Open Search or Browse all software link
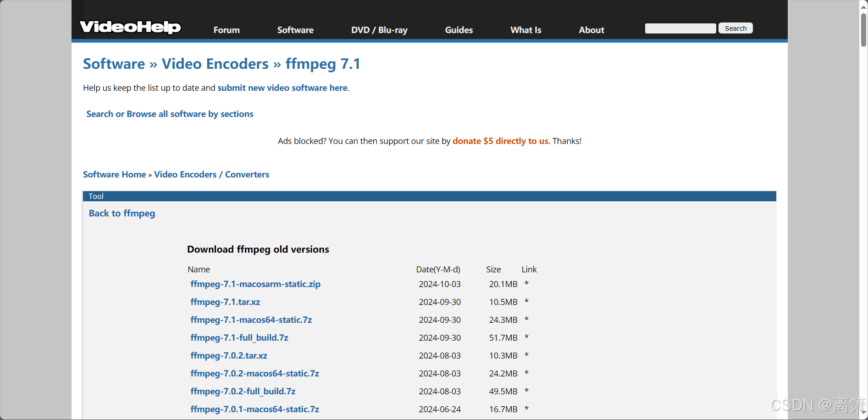The width and height of the screenshot is (868, 420). point(170,114)
